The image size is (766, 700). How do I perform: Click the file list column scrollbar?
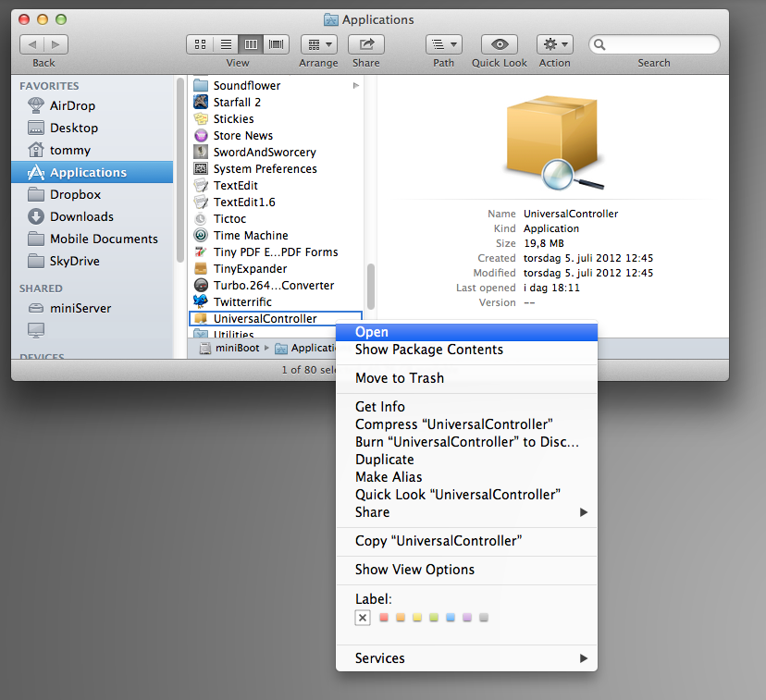click(x=371, y=287)
